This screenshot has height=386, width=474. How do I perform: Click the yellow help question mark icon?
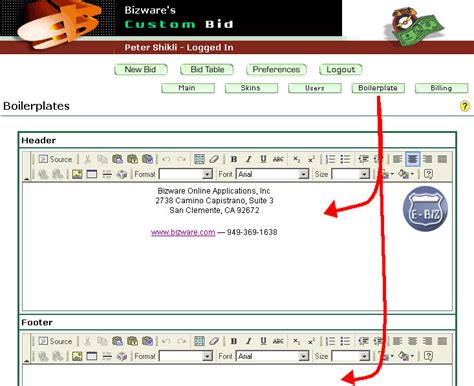465,106
